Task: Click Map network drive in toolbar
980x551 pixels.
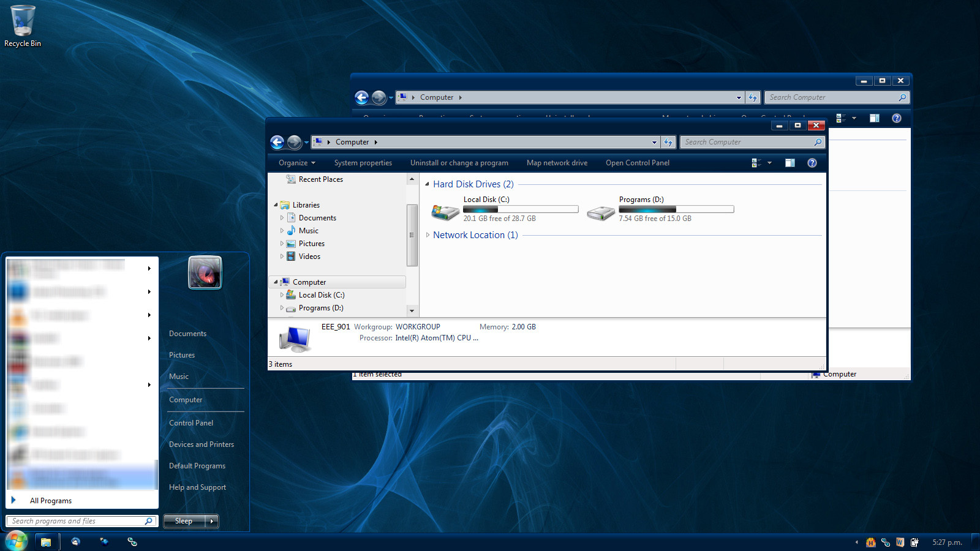Action: click(x=557, y=163)
